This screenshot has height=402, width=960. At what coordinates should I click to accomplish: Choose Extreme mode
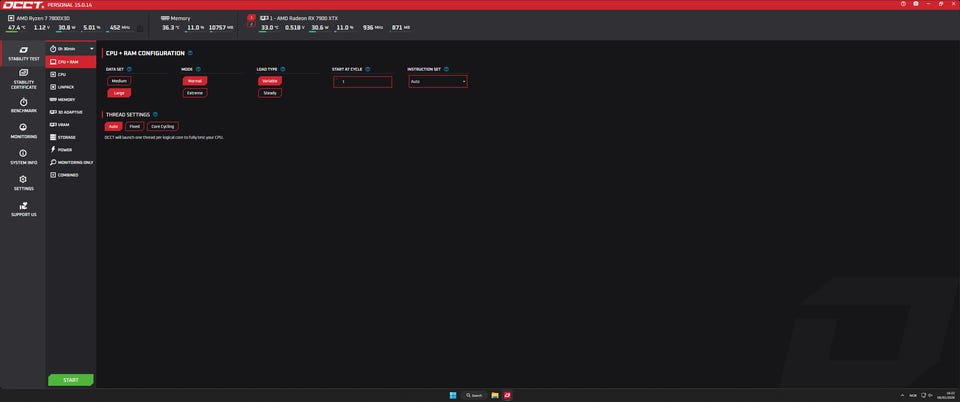coord(195,93)
